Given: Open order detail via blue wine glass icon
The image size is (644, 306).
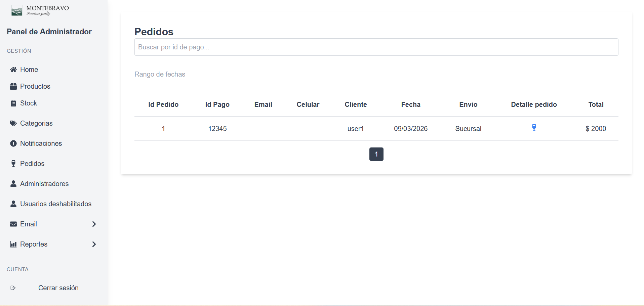Looking at the screenshot, I should pos(534,128).
